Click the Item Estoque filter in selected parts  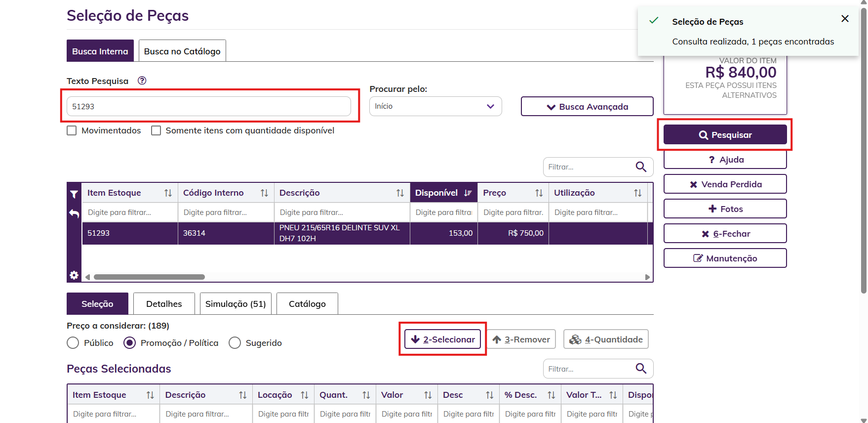(114, 414)
